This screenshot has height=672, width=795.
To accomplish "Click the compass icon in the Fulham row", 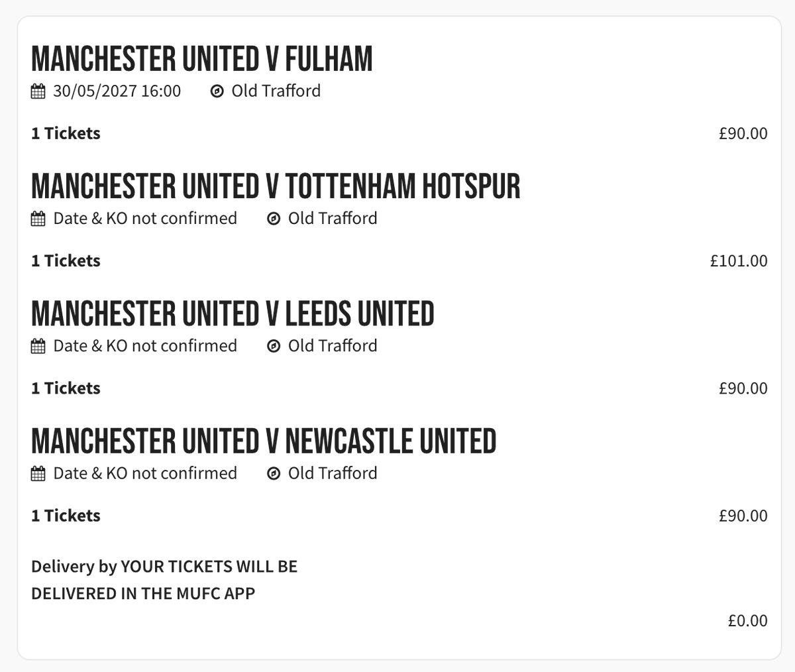I will [x=217, y=91].
